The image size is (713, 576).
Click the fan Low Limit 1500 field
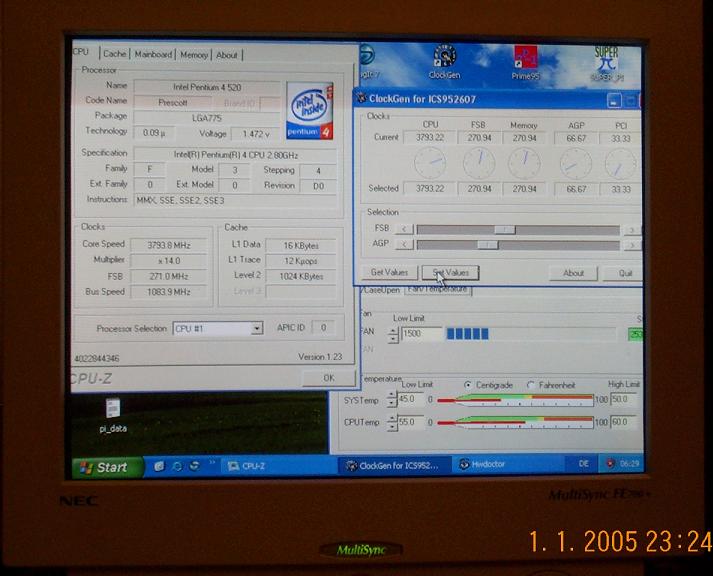point(421,334)
